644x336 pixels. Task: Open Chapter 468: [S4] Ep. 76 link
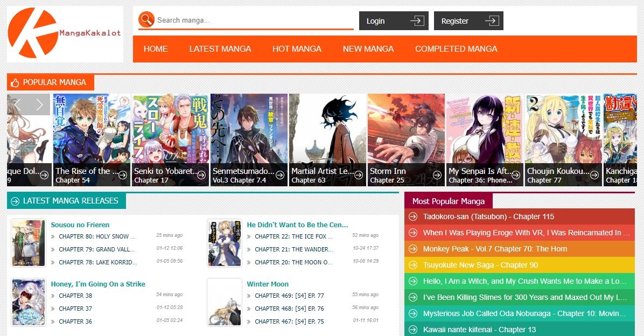point(289,309)
